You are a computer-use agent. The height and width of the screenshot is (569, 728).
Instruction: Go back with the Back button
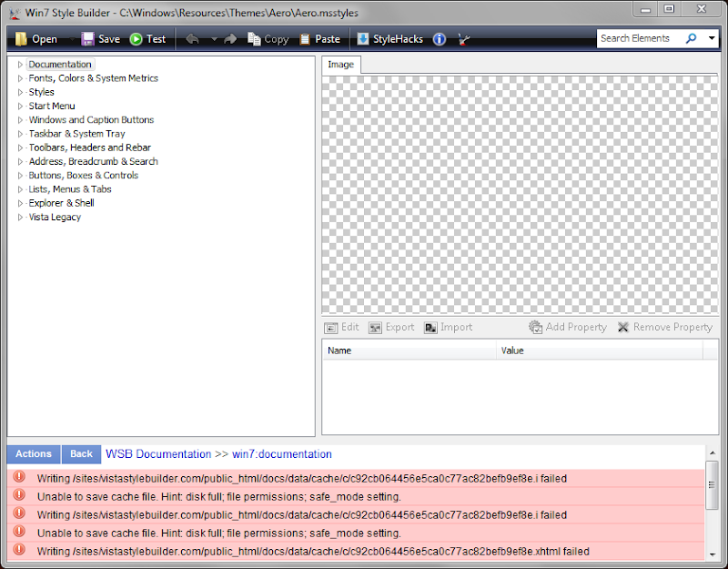point(81,454)
